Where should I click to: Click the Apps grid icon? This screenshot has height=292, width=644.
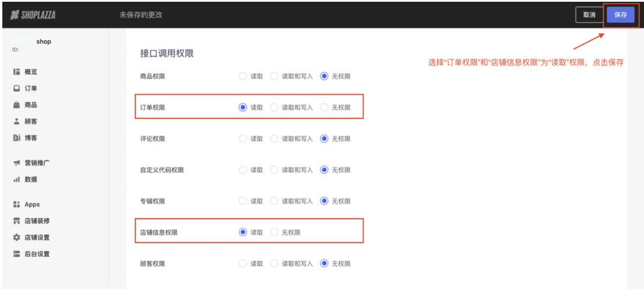(x=16, y=204)
